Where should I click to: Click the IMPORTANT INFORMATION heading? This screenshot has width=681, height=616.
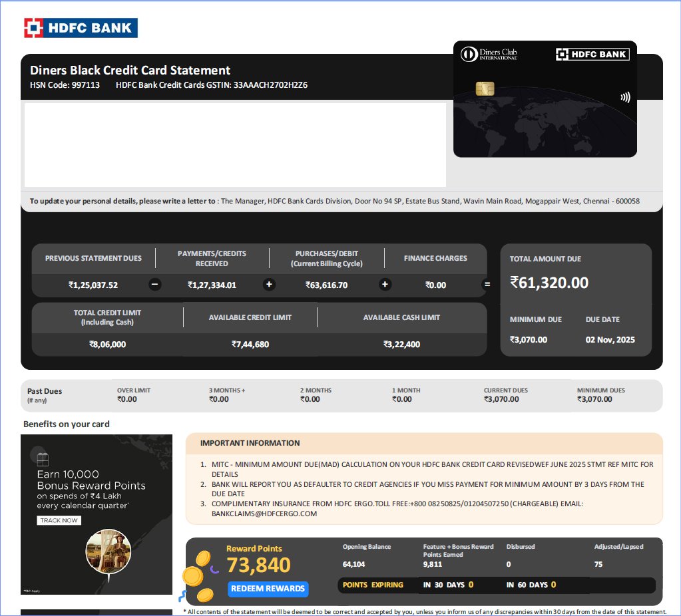(250, 443)
